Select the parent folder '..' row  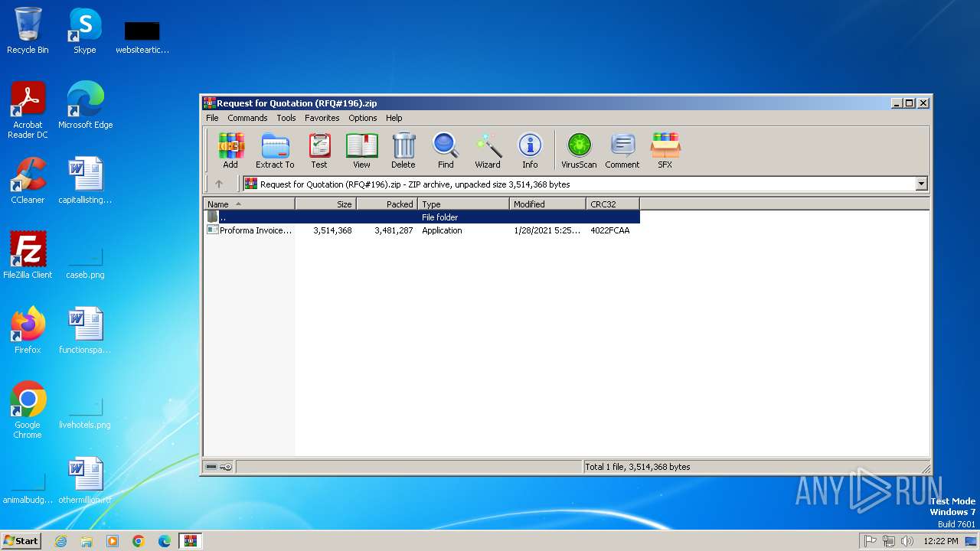click(421, 217)
